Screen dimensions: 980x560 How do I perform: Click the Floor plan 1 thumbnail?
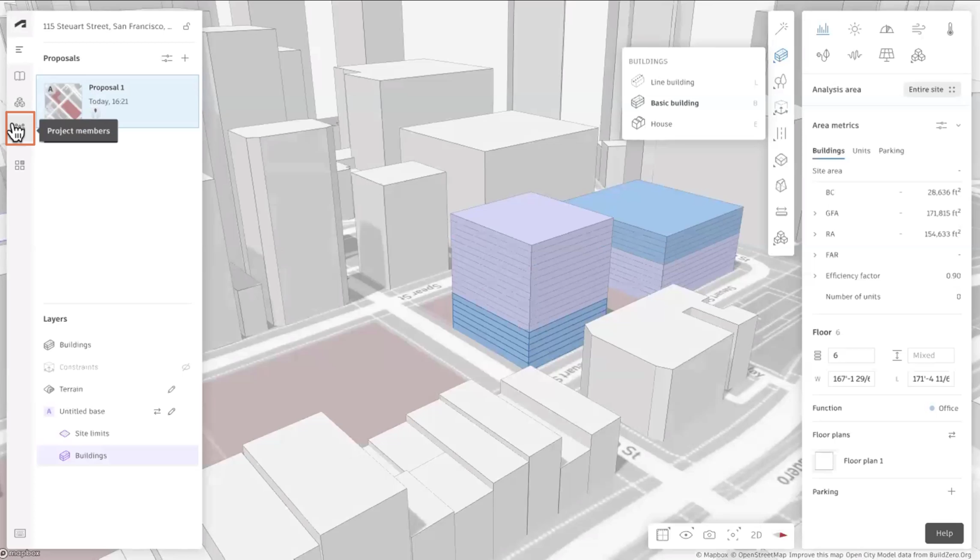coord(823,461)
